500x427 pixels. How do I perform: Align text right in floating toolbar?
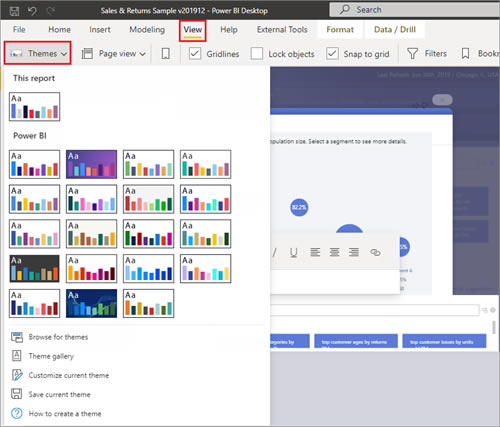(354, 252)
